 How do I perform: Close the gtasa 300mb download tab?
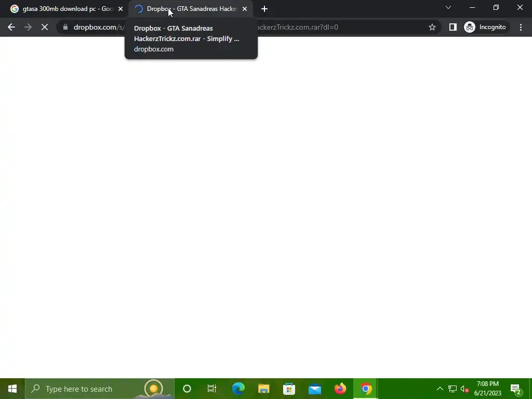point(121,9)
